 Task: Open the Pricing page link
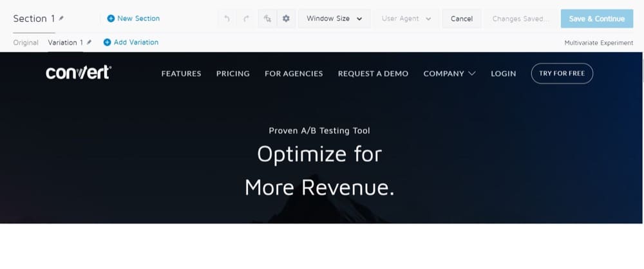click(232, 73)
